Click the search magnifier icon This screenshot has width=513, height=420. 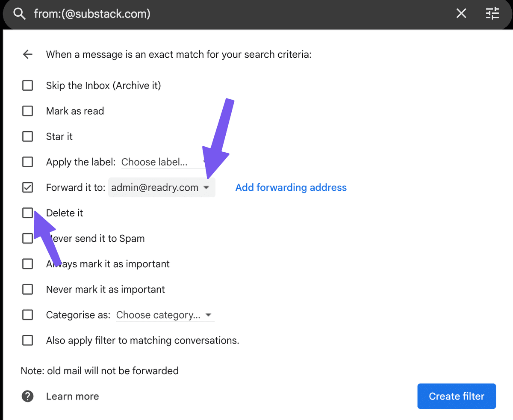pyautogui.click(x=19, y=14)
